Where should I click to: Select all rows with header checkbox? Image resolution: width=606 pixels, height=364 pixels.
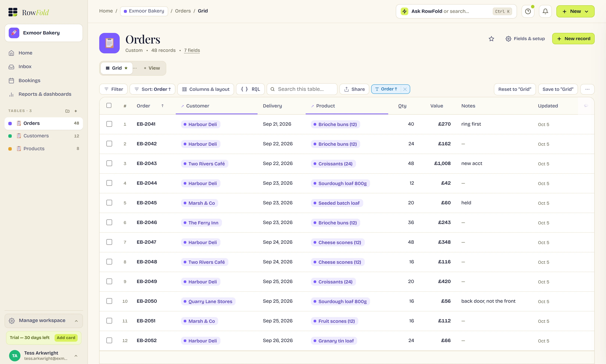point(109,105)
